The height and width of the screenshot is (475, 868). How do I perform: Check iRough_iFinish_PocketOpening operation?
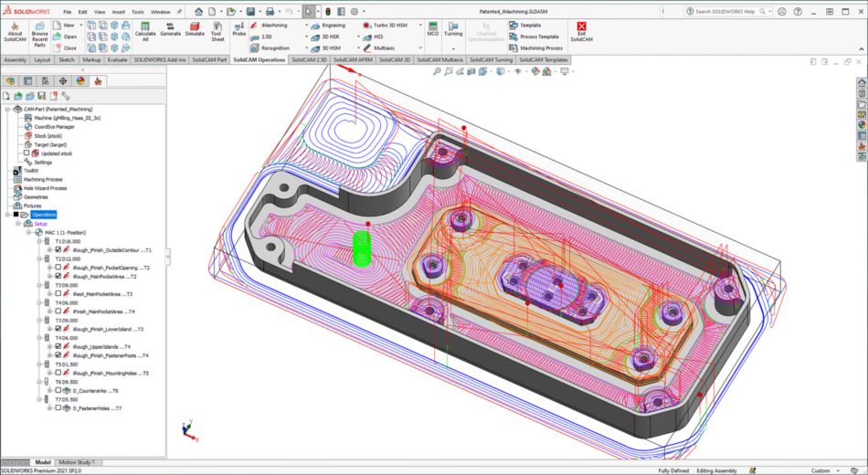[58, 268]
